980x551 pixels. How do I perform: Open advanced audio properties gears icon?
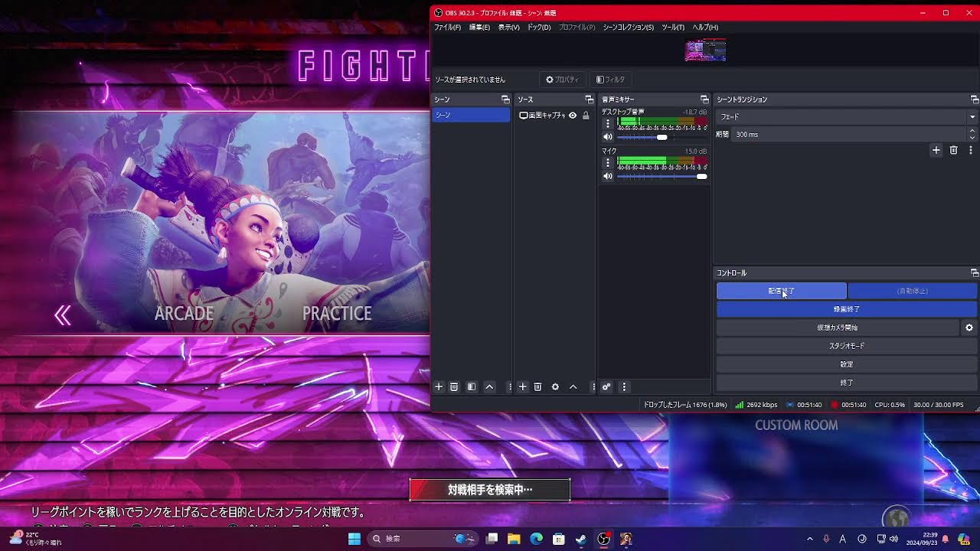coord(606,387)
